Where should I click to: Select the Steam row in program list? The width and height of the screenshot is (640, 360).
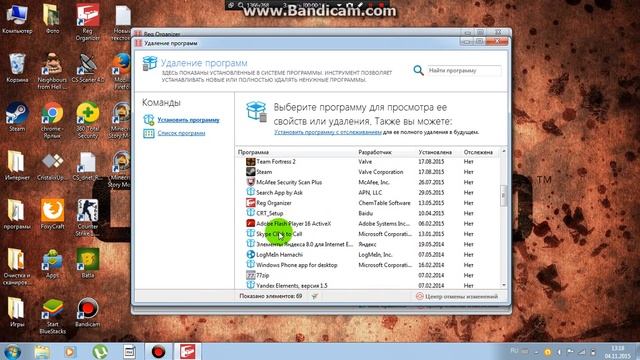tap(368, 172)
